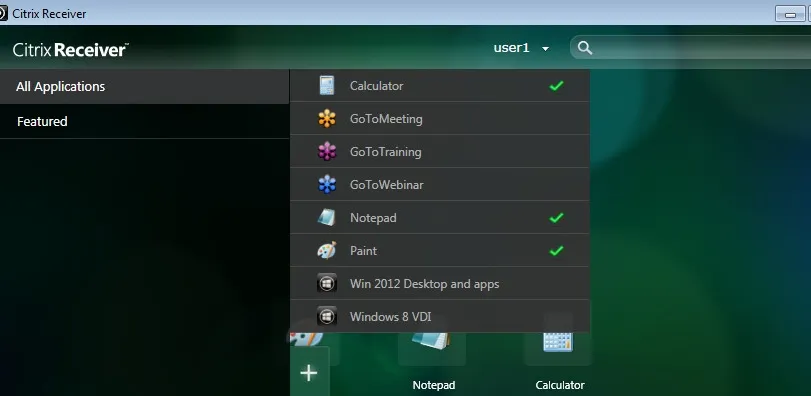Toggle the green checkmark next to Notepad

557,218
